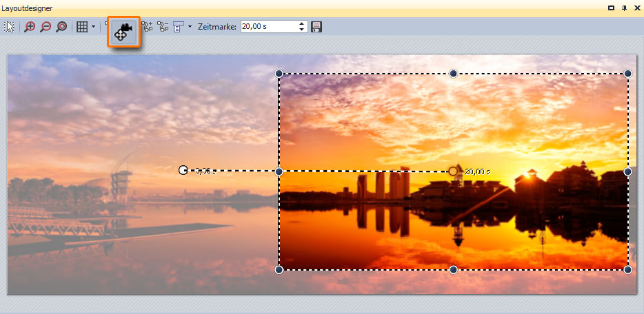
Task: Toggle the grid display icon
Action: tap(82, 27)
